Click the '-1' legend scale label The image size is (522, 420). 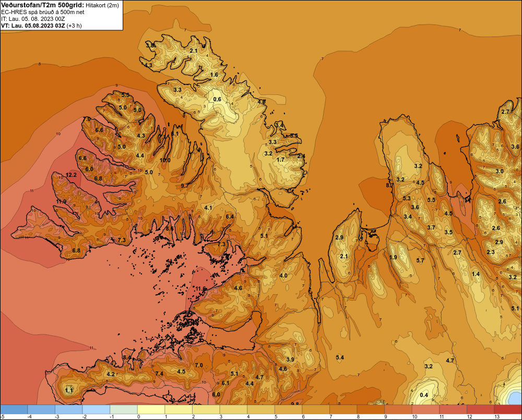tap(112, 417)
